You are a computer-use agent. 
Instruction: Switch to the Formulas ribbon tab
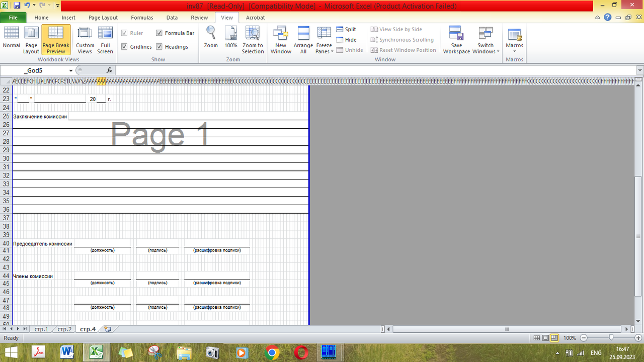[142, 17]
